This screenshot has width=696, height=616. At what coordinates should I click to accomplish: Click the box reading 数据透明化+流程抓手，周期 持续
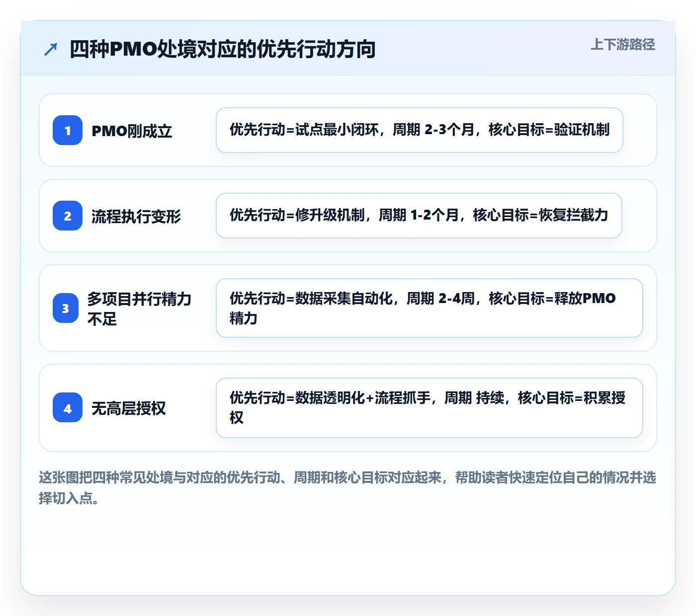click(x=430, y=408)
